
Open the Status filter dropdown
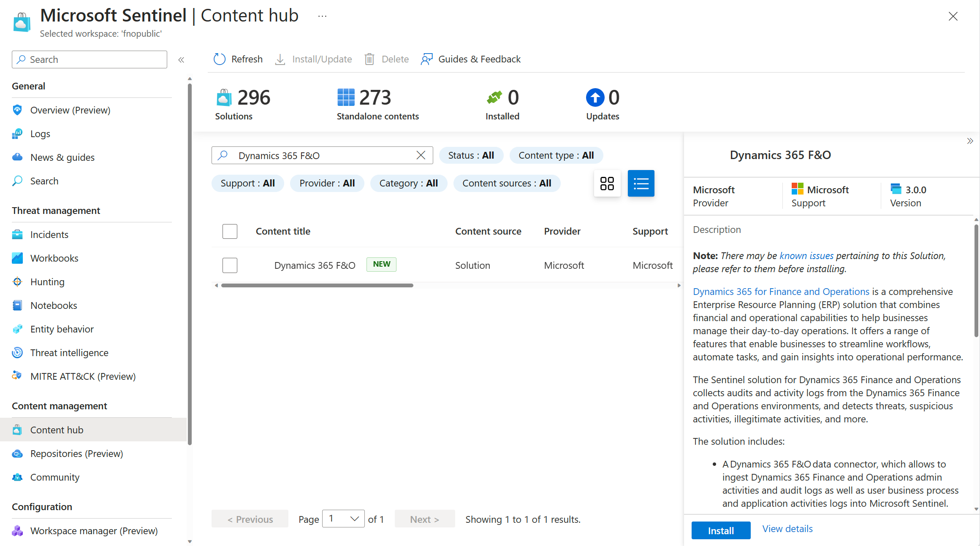471,155
